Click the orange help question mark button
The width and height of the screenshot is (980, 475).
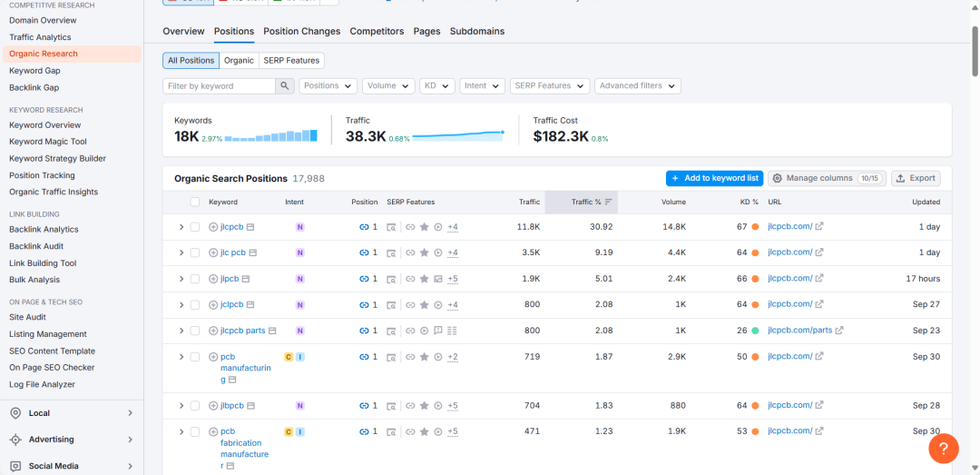tap(944, 448)
